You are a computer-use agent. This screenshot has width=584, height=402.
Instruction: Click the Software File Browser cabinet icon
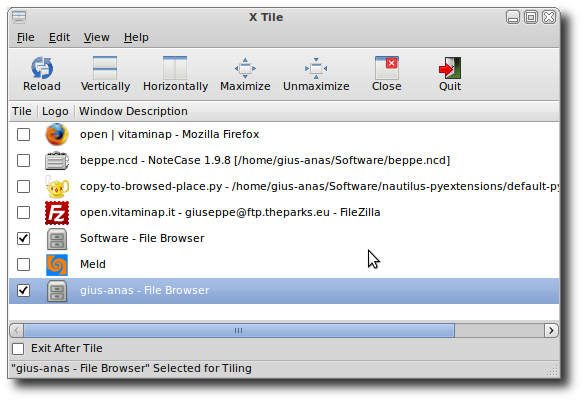[x=57, y=239]
